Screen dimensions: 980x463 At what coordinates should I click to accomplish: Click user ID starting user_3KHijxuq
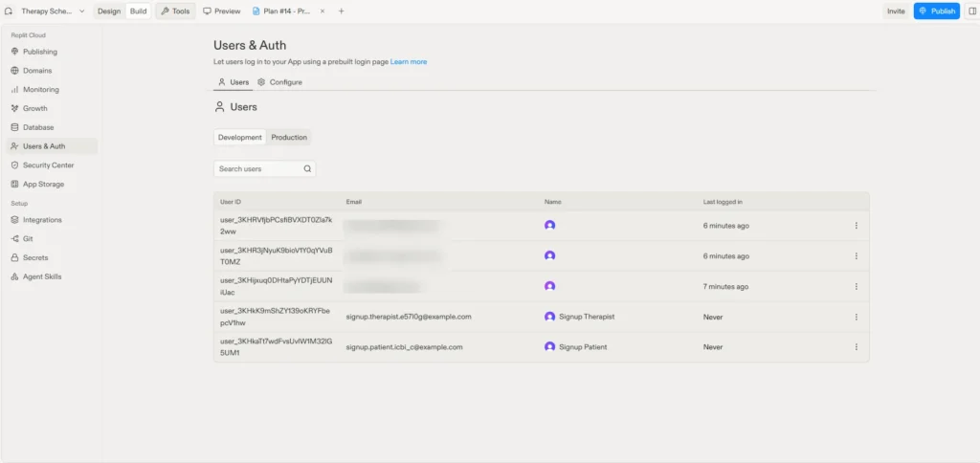tap(277, 286)
